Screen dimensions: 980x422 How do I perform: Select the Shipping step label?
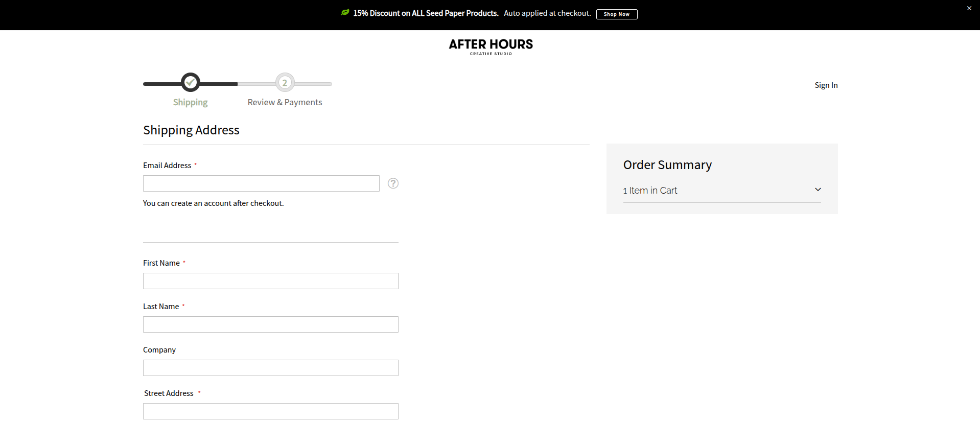click(190, 102)
